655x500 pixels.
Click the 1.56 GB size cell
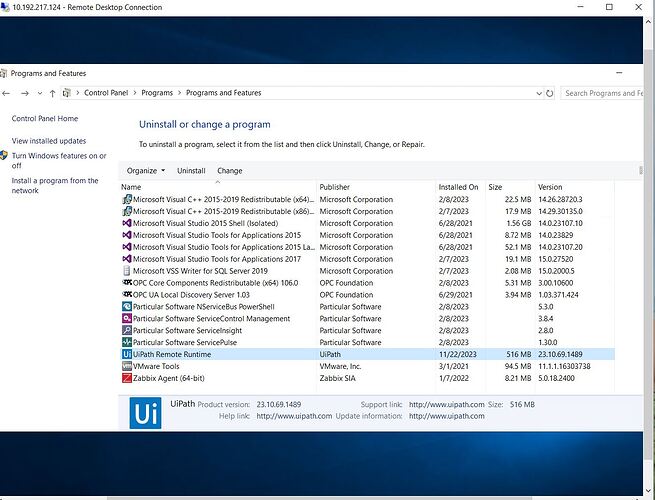point(519,223)
